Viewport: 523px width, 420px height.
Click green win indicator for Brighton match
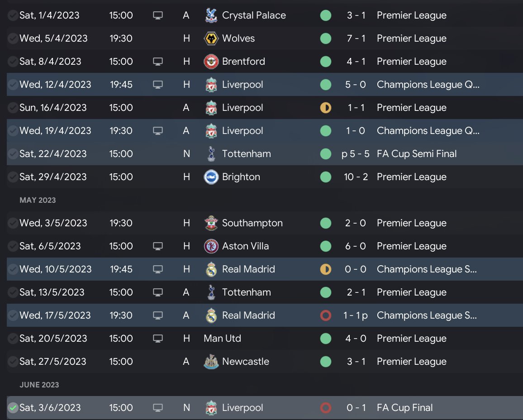coord(325,177)
